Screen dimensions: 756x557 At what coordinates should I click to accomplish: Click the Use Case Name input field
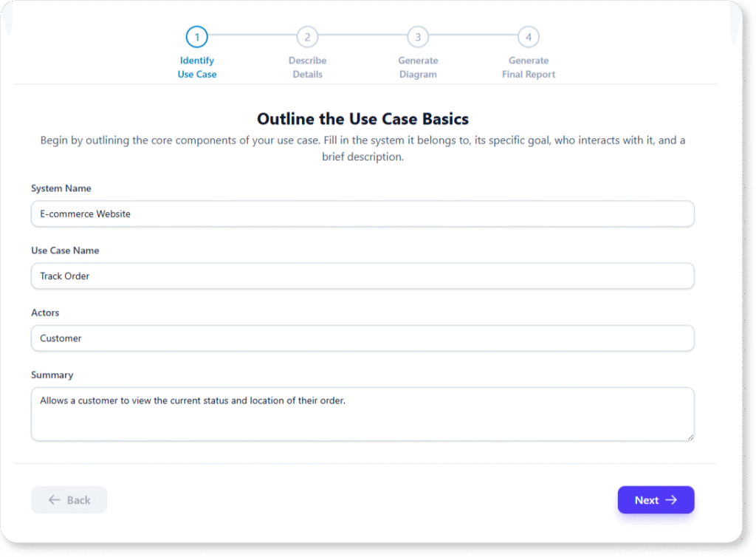362,276
